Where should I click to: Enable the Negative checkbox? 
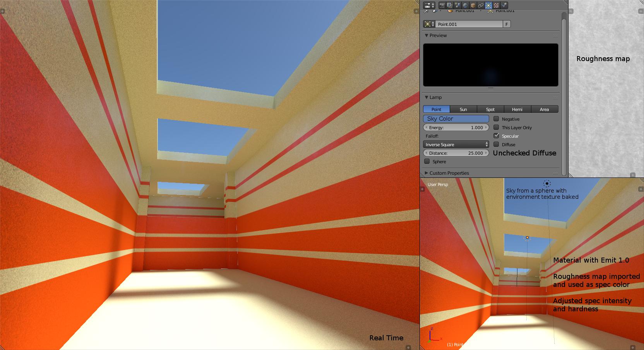[497, 119]
